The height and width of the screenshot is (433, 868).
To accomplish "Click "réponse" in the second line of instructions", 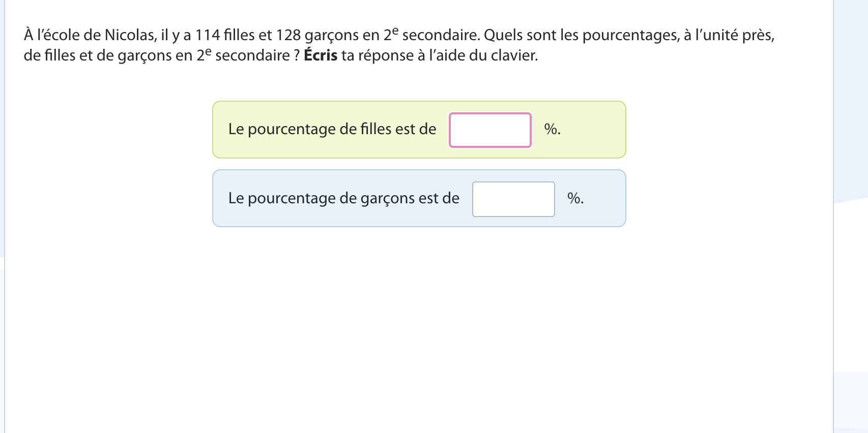I will pos(386,55).
